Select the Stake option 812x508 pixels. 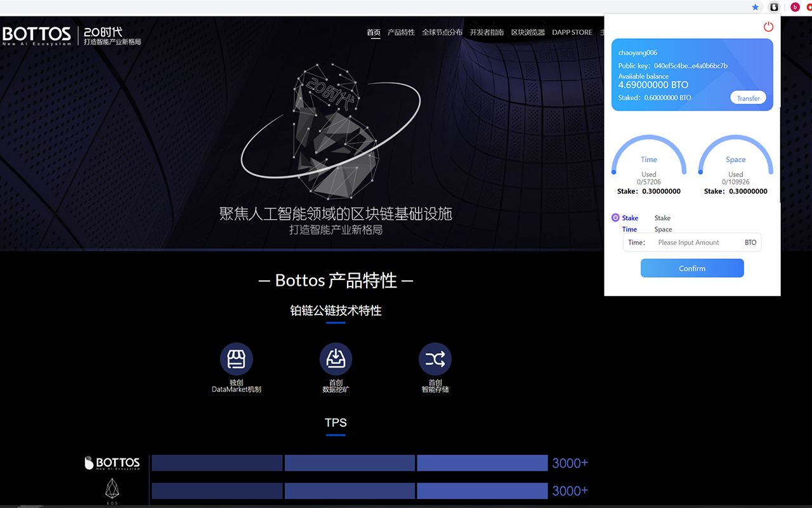coord(629,218)
